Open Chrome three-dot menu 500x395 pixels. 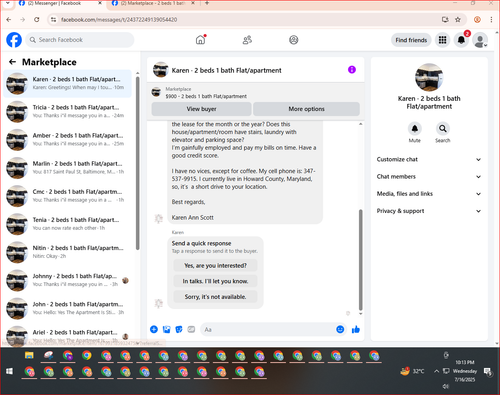click(491, 20)
